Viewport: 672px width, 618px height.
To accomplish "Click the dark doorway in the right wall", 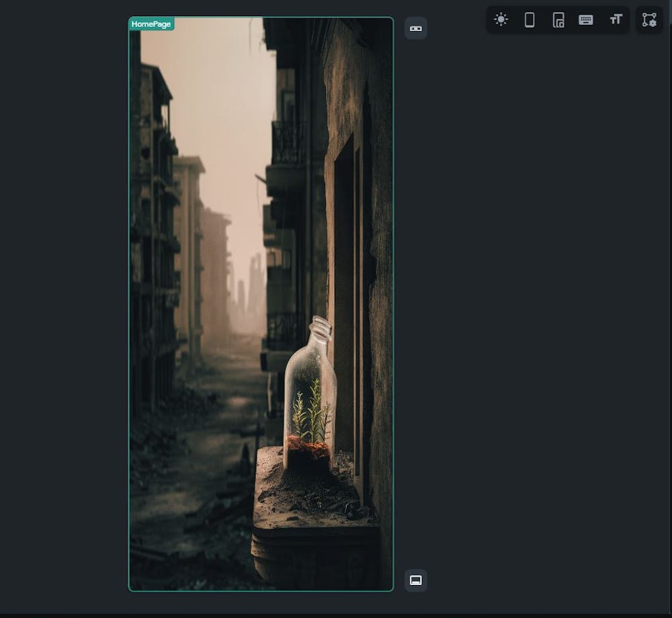I will [x=343, y=303].
